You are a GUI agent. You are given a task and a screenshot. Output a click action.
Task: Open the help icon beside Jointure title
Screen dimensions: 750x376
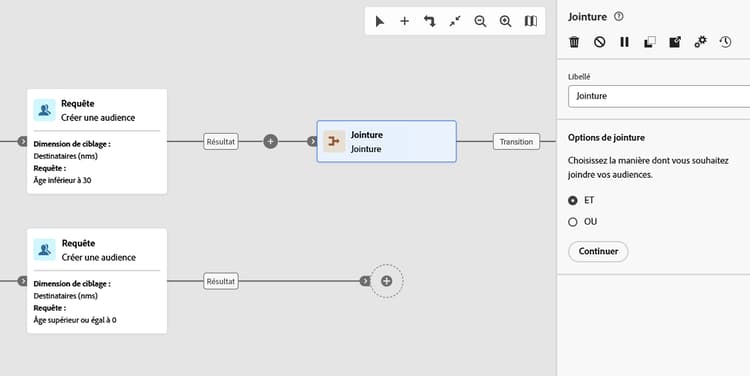[618, 17]
